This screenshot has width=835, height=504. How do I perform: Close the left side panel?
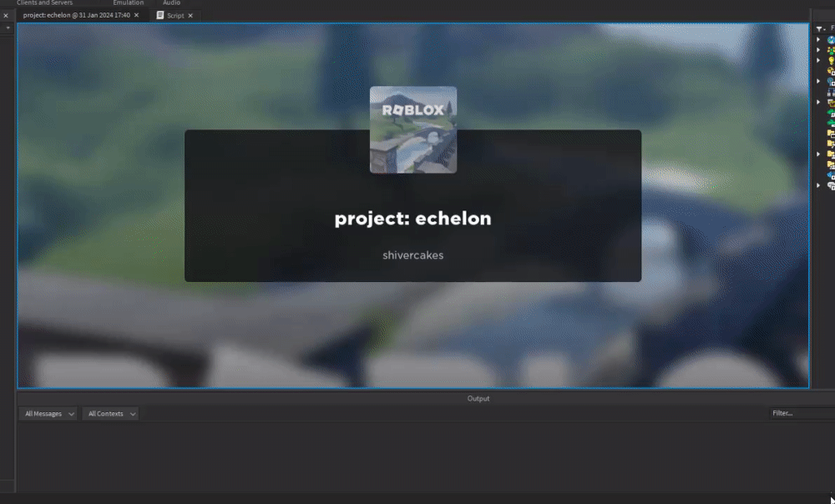point(6,15)
